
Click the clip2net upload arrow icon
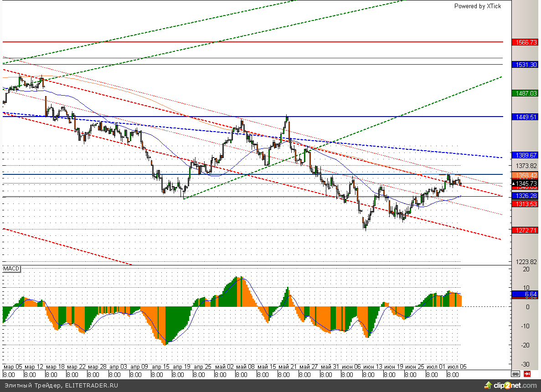487,386
